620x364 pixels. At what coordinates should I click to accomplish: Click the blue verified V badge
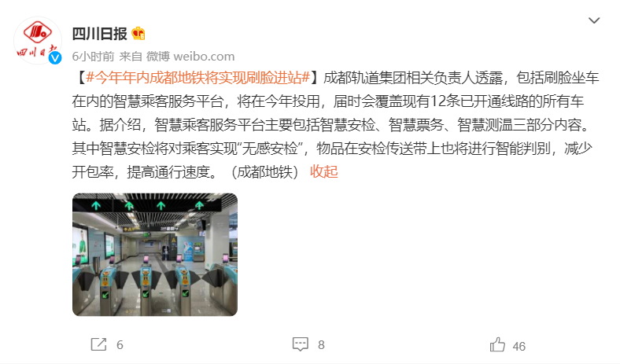tap(55, 57)
